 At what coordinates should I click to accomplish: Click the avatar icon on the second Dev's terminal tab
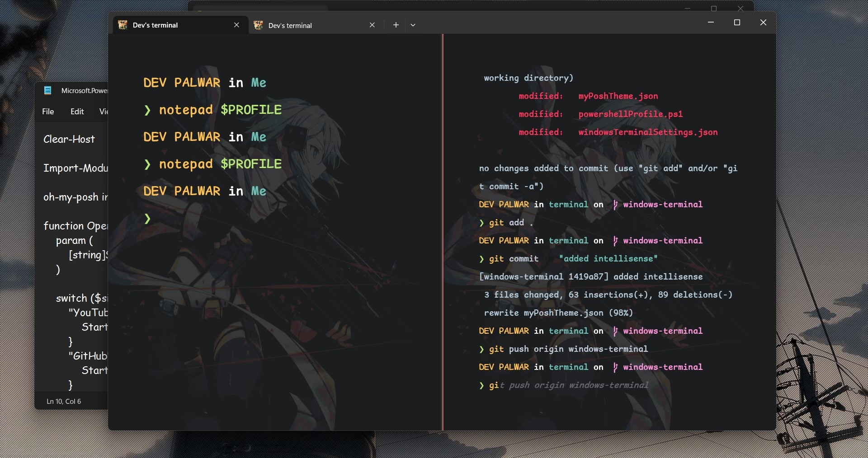click(x=259, y=25)
